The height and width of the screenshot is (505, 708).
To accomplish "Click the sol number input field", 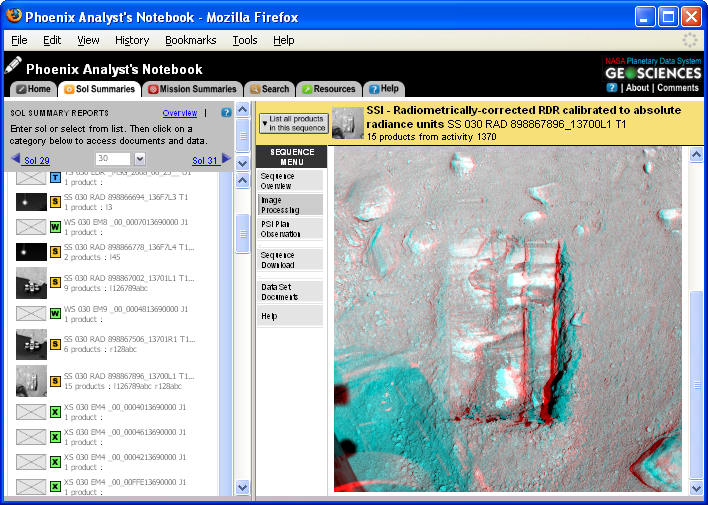I will (112, 160).
